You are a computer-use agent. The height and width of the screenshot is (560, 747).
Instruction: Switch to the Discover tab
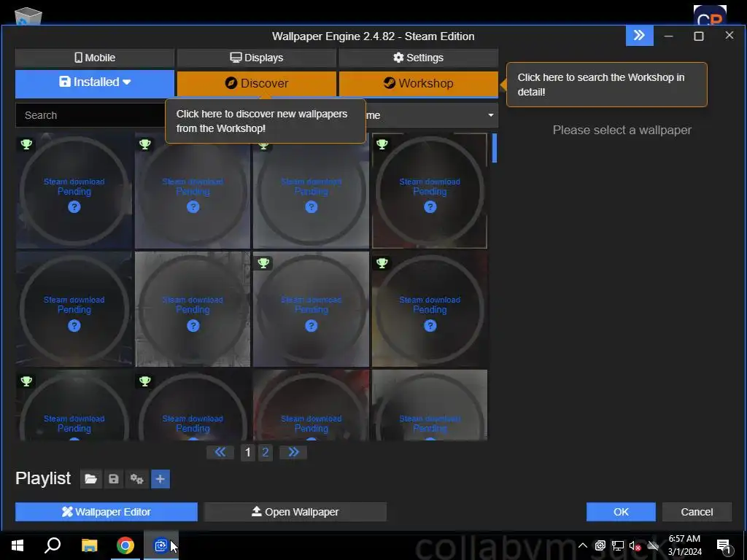[x=256, y=83]
